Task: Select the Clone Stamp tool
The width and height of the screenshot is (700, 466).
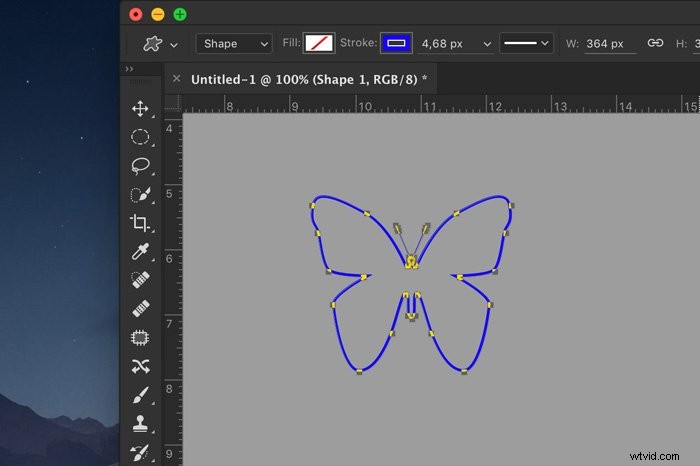Action: pyautogui.click(x=140, y=424)
